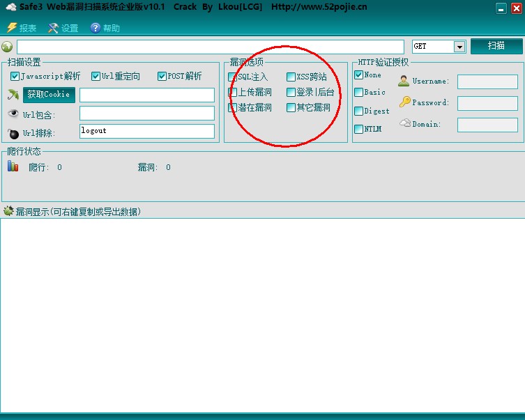525x420 pixels.
Task: Click the umbrella icon next to 获取Cookie
Action: (13, 95)
